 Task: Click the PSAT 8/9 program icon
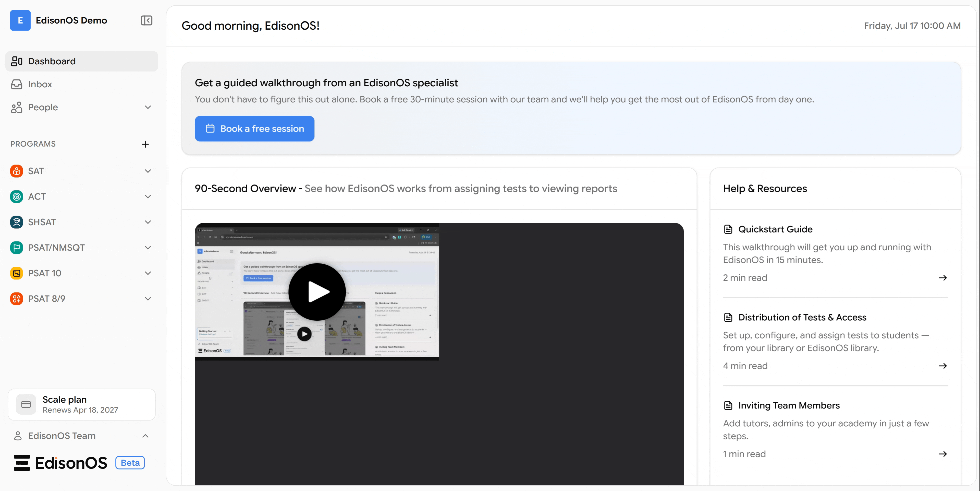pos(17,299)
